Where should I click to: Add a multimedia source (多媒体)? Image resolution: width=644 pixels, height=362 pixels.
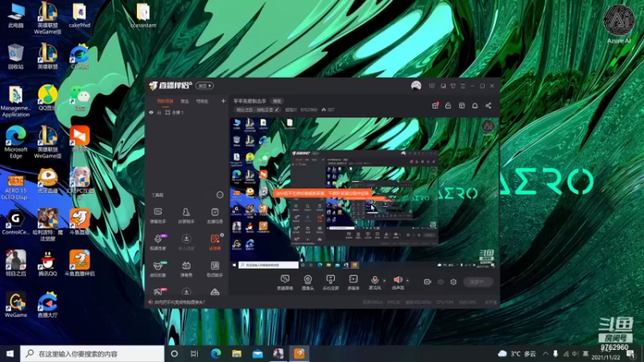353,282
